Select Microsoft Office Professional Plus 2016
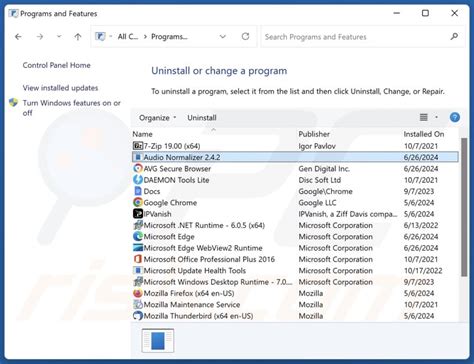This screenshot has width=474, height=364. [209, 259]
